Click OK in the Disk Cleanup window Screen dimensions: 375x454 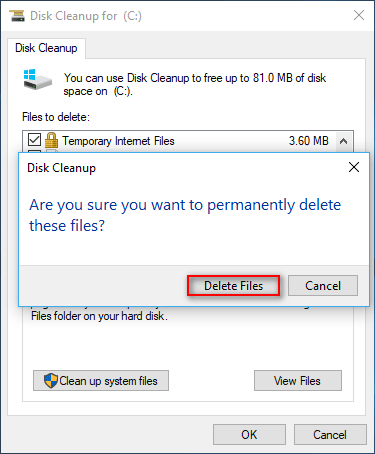point(249,434)
